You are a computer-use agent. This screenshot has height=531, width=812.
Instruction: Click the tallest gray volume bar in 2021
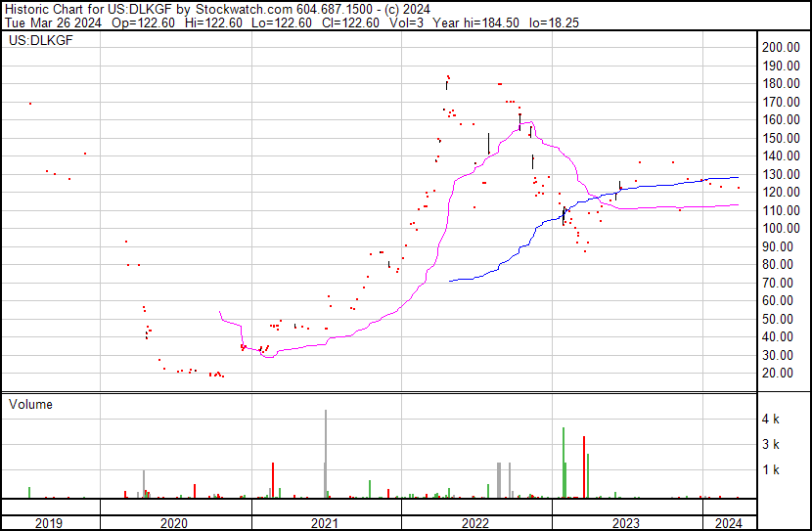(x=326, y=454)
